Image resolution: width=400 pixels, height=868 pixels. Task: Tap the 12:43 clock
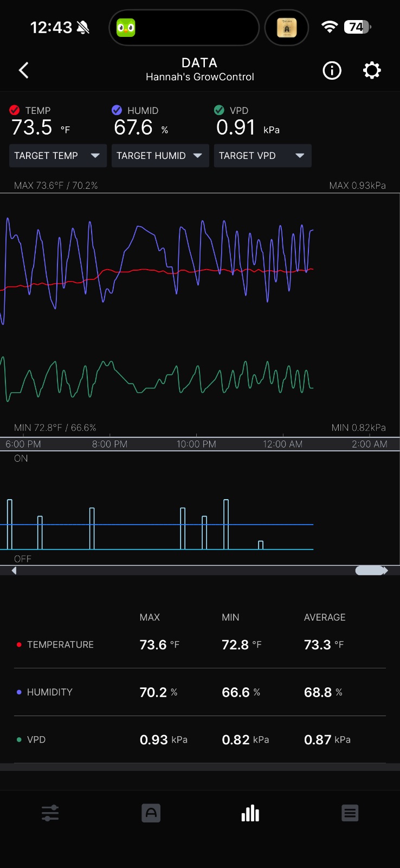(51, 27)
